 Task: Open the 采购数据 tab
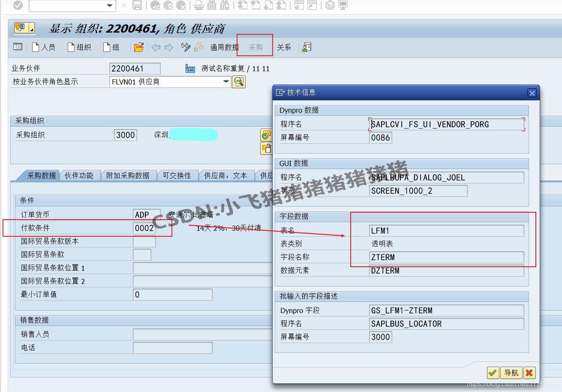pyautogui.click(x=42, y=175)
